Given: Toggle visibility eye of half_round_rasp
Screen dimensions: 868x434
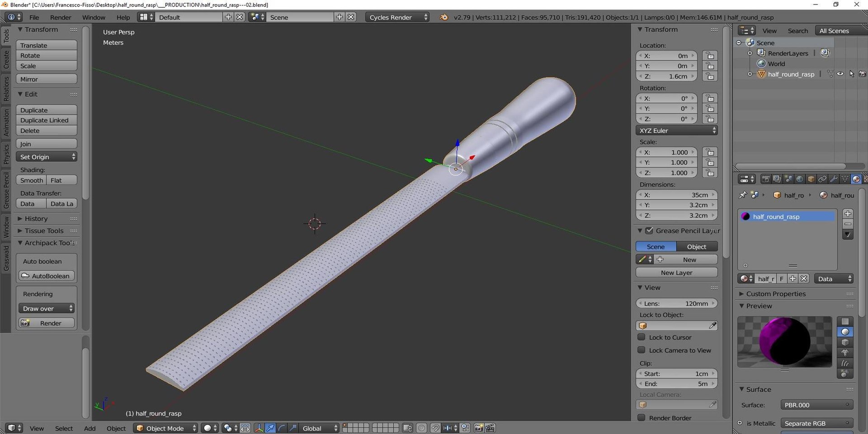Looking at the screenshot, I should [840, 74].
